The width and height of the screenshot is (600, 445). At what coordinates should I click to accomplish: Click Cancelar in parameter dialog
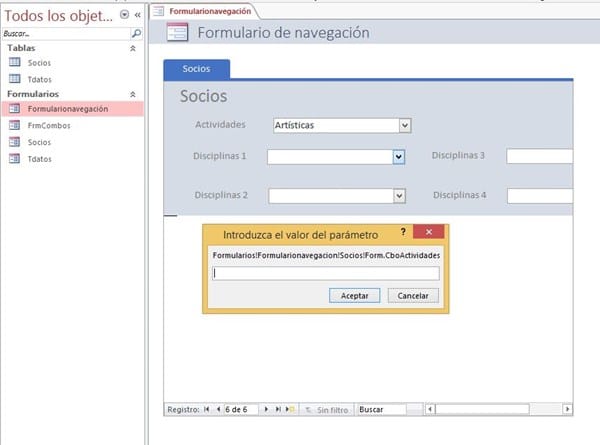pyautogui.click(x=413, y=296)
